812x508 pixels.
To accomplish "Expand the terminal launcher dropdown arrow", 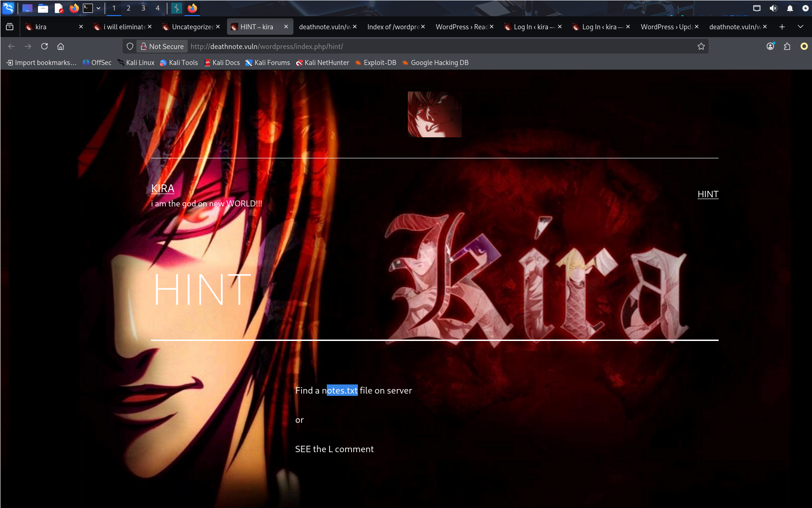I will pyautogui.click(x=98, y=8).
